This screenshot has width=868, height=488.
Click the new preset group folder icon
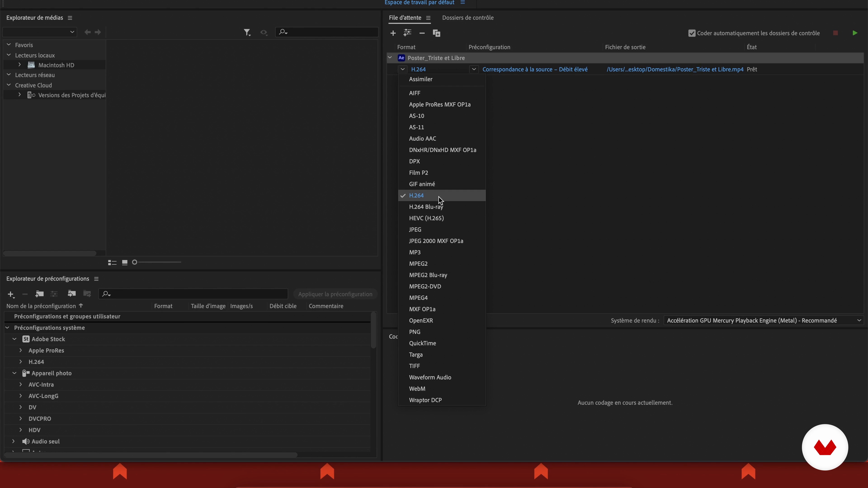pyautogui.click(x=39, y=294)
